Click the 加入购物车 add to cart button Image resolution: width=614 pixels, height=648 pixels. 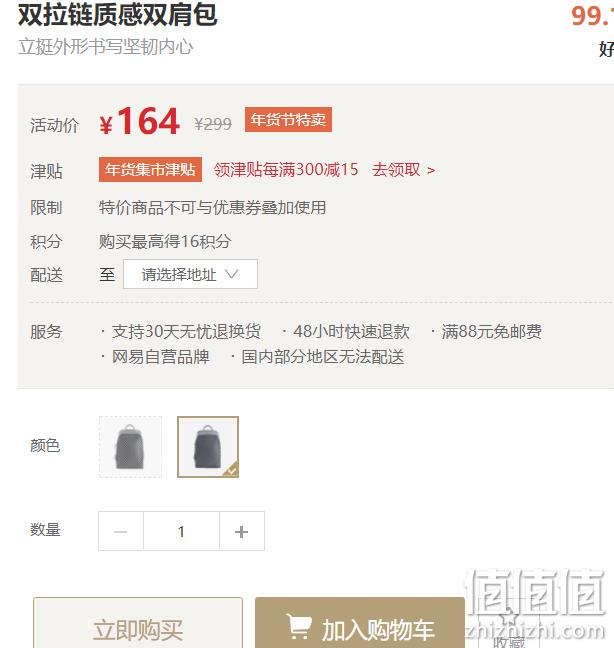(x=360, y=623)
